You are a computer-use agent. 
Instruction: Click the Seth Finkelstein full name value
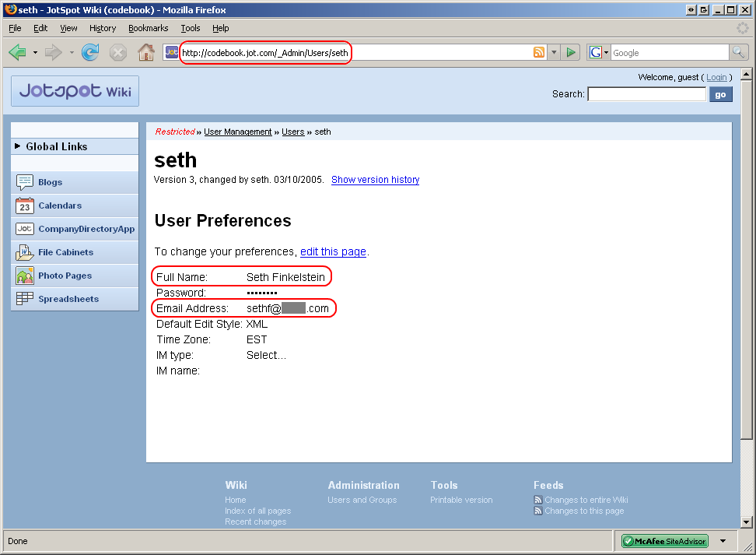pos(285,277)
